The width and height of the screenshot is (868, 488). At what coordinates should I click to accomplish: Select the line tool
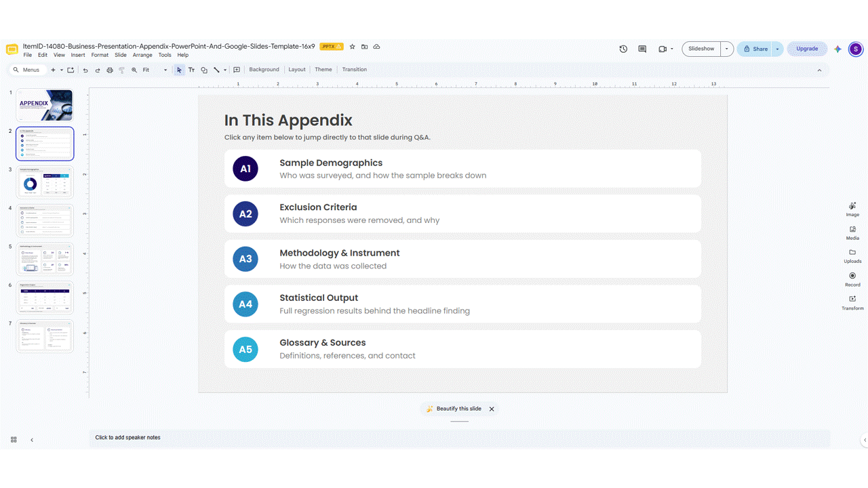click(x=216, y=70)
